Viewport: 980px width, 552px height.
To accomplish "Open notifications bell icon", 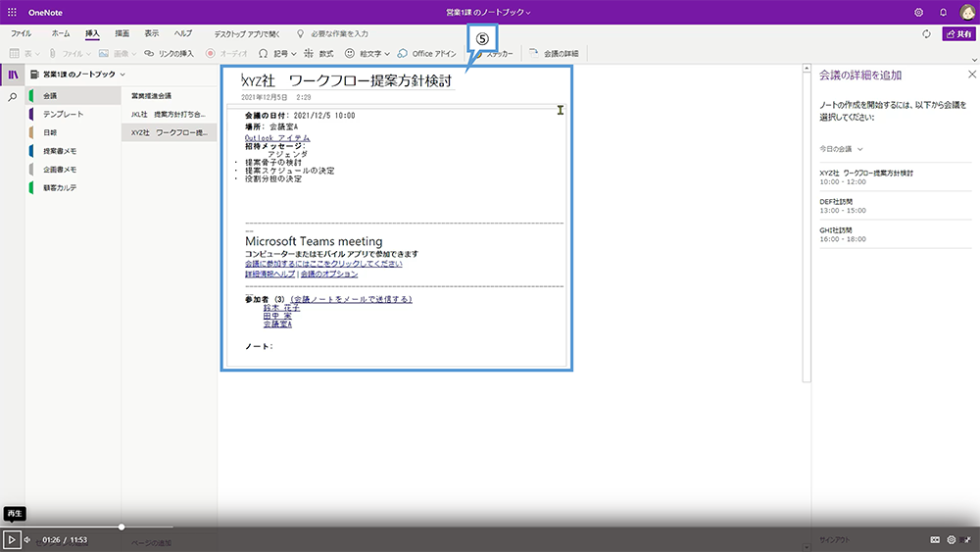I will point(943,12).
